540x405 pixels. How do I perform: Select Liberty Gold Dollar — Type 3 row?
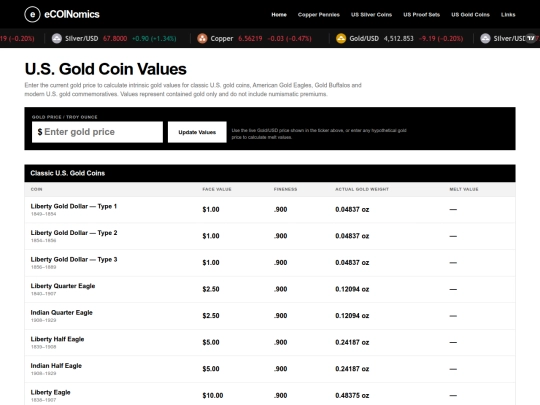pos(270,262)
